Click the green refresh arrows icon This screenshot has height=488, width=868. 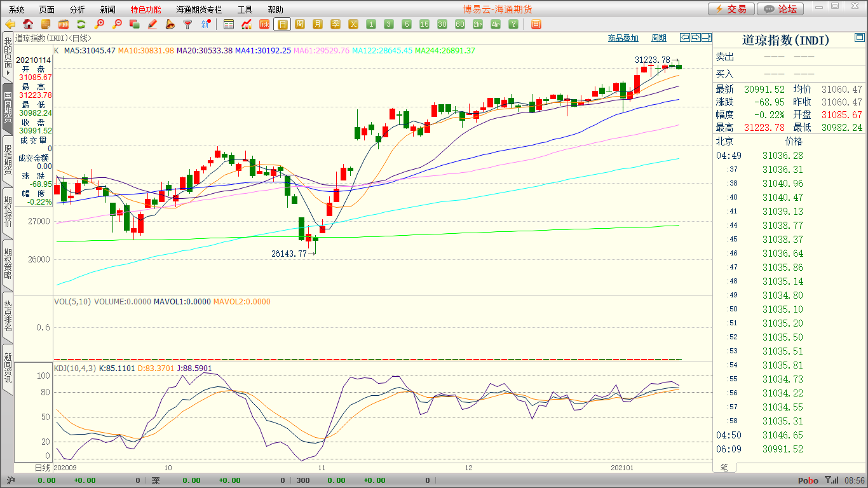click(81, 24)
